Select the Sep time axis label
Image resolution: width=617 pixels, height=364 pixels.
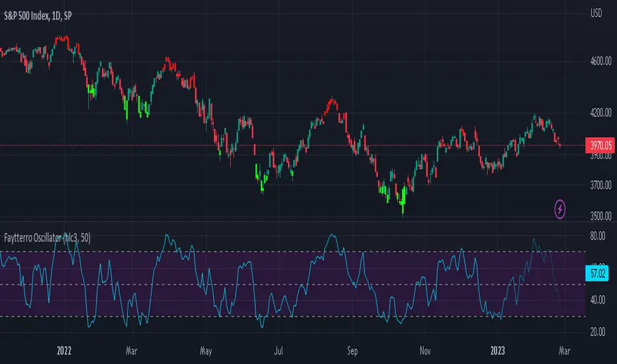tap(352, 351)
